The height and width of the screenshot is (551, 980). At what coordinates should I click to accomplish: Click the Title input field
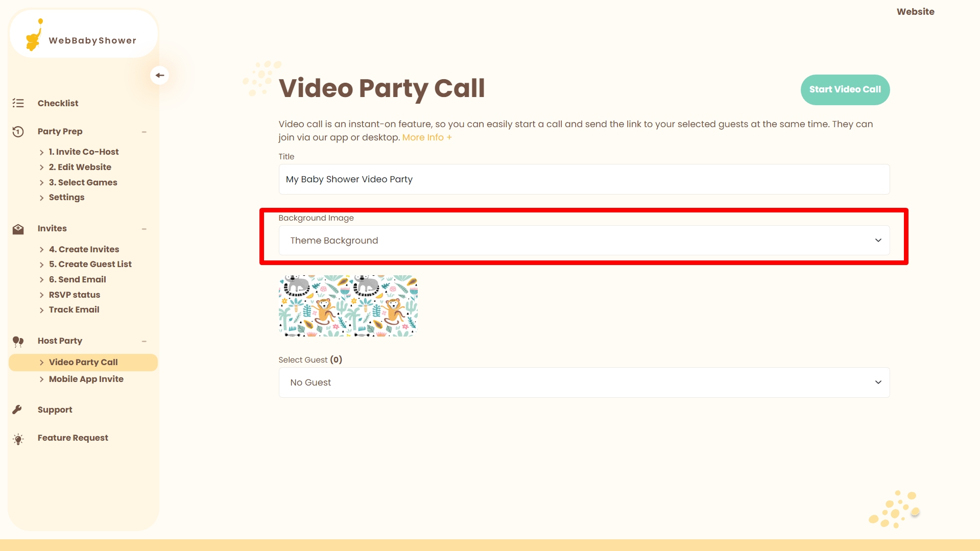(584, 179)
